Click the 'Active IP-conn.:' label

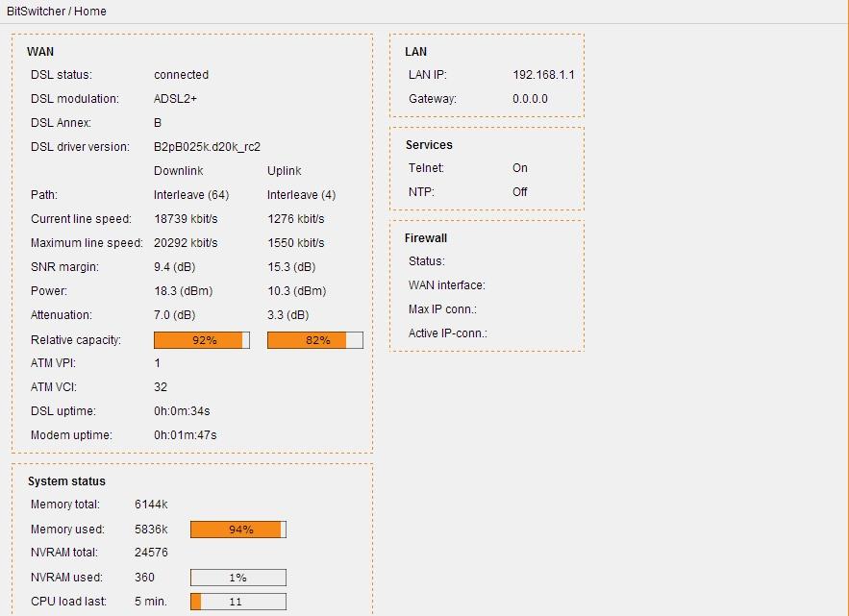tap(448, 333)
